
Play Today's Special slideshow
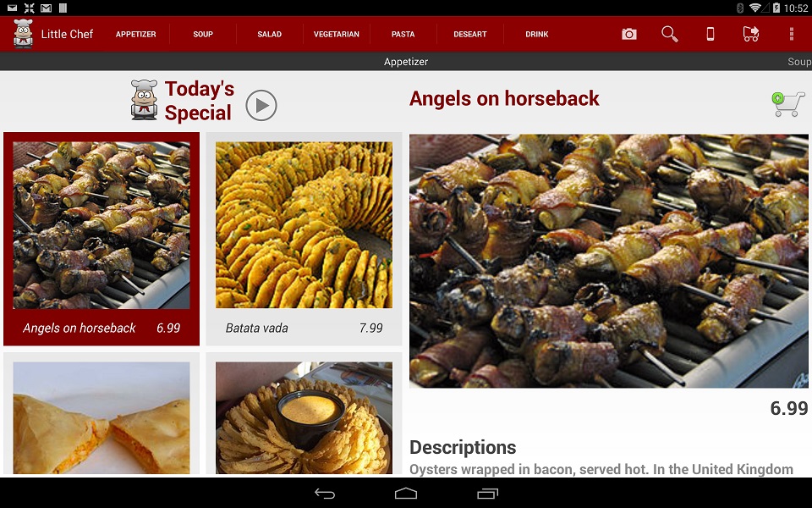[x=261, y=105]
